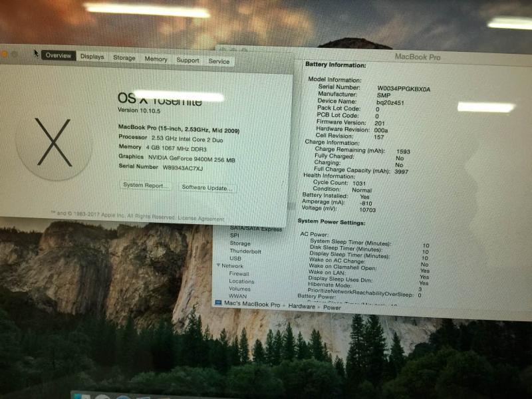Select Thunderbolt in the sidebar
Screen dimensions: 532x399
coord(245,251)
